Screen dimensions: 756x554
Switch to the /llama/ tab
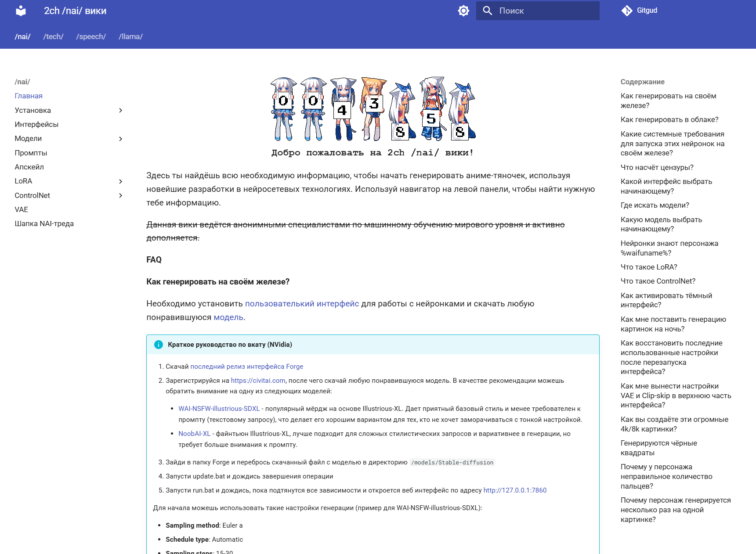tap(131, 36)
